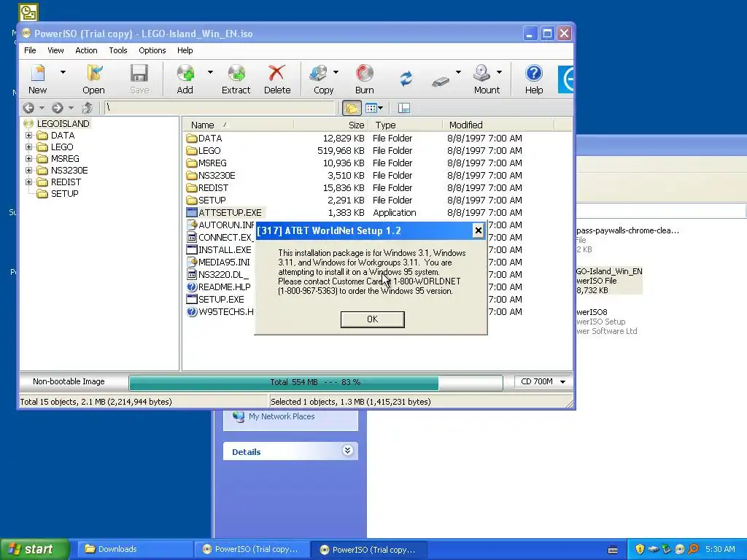Image resolution: width=747 pixels, height=560 pixels.
Task: Click the path address field
Action: (220, 108)
